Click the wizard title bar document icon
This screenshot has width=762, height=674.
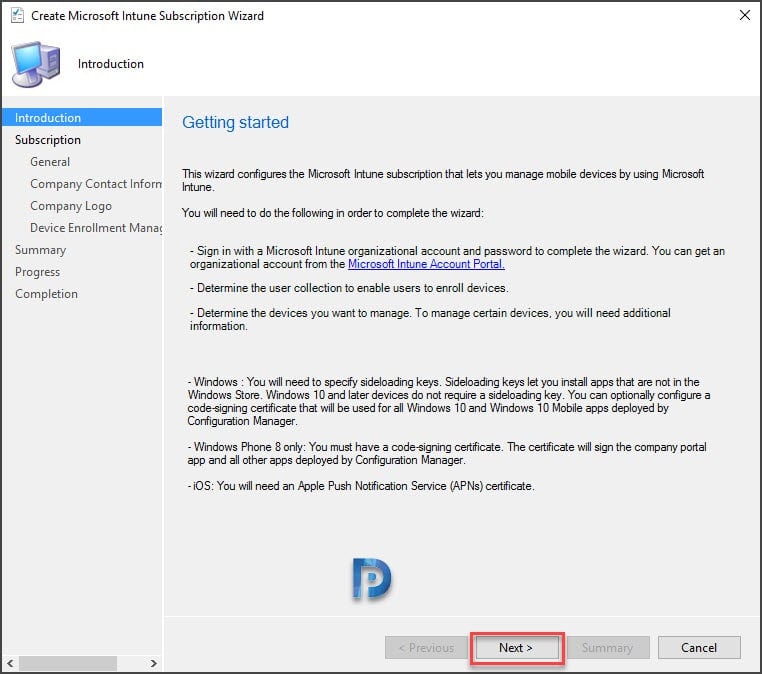(17, 16)
